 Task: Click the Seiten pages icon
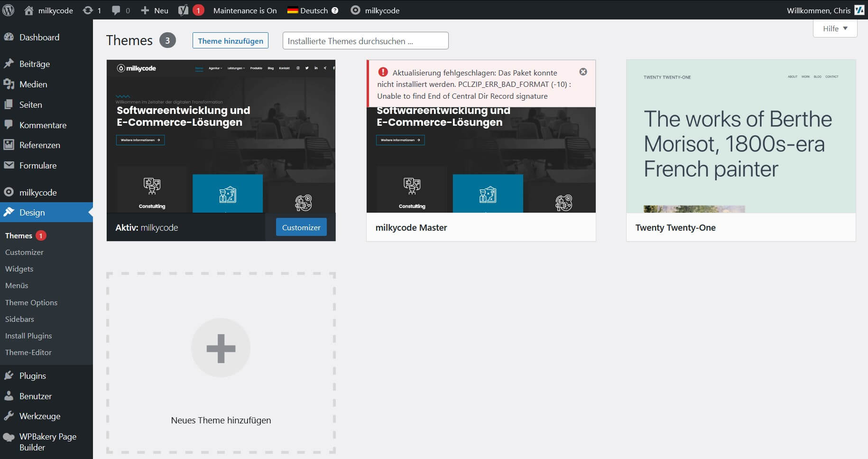[x=9, y=104]
